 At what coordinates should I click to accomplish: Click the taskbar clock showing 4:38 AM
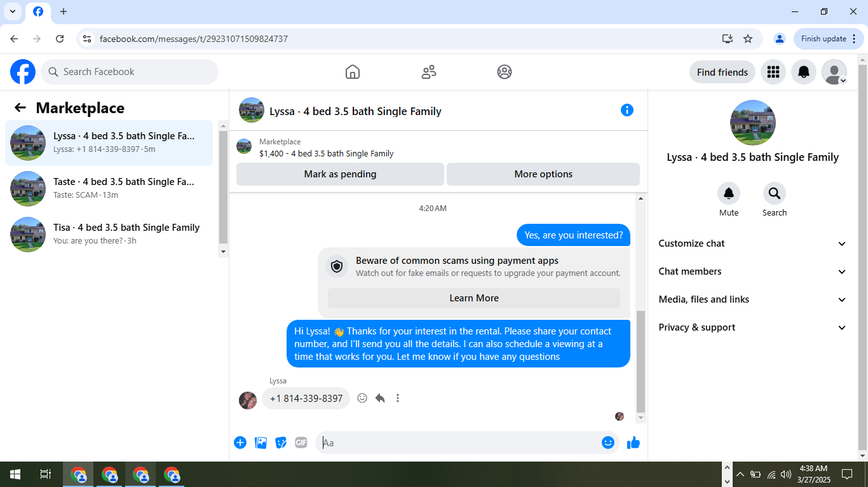pos(814,474)
